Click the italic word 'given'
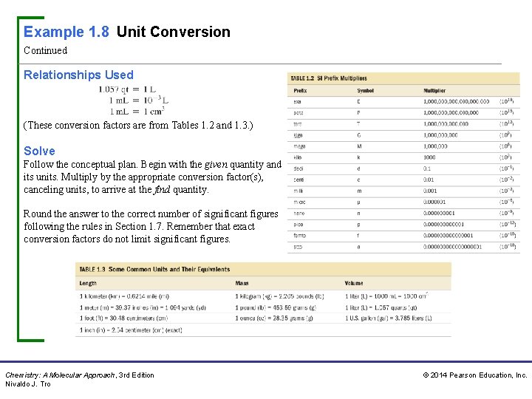This screenshot has height=399, width=532. click(x=216, y=165)
